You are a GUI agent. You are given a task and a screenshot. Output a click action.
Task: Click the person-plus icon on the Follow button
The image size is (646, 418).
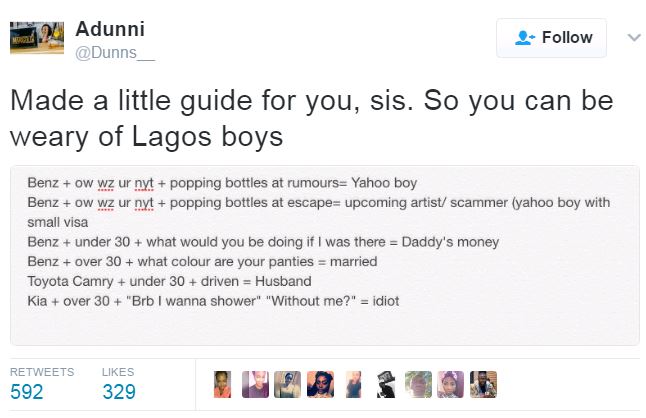tap(523, 38)
